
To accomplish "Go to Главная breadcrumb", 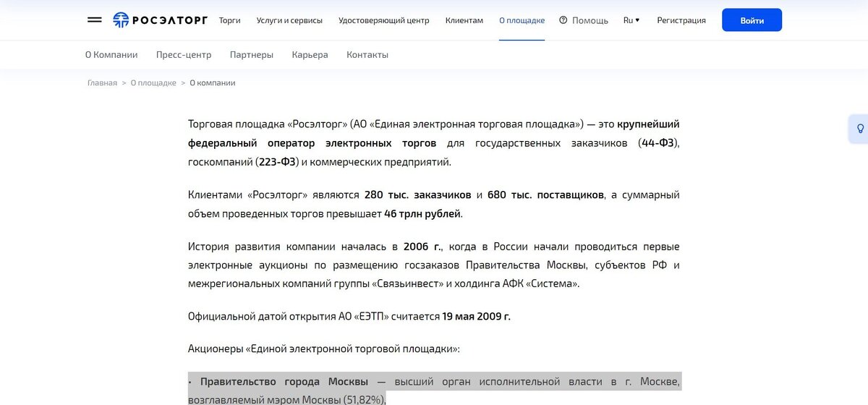I will click(102, 83).
